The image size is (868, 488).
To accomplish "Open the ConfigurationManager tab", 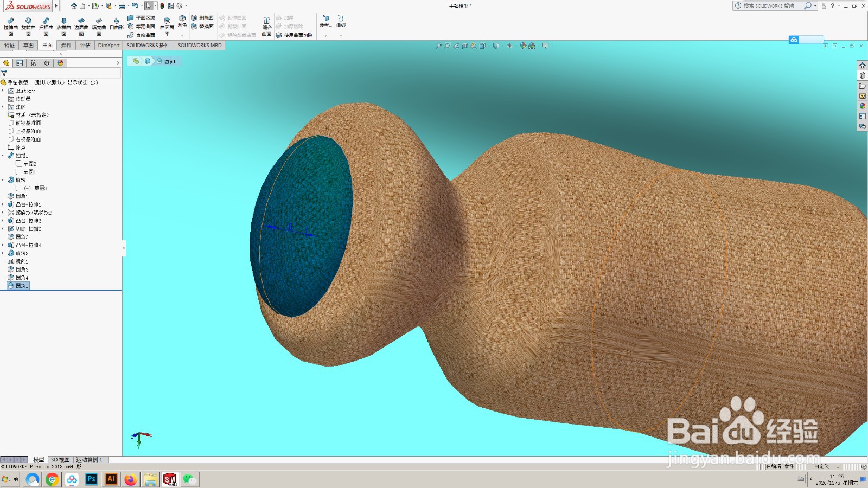I will 33,63.
